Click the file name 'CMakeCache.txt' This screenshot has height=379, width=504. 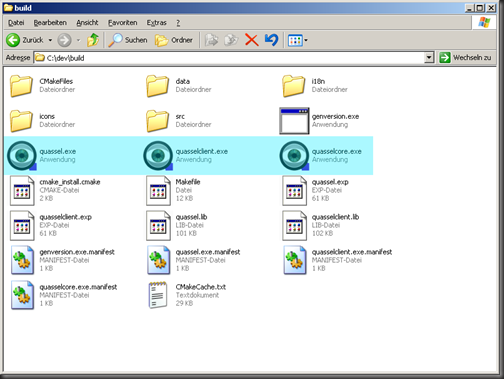click(201, 287)
